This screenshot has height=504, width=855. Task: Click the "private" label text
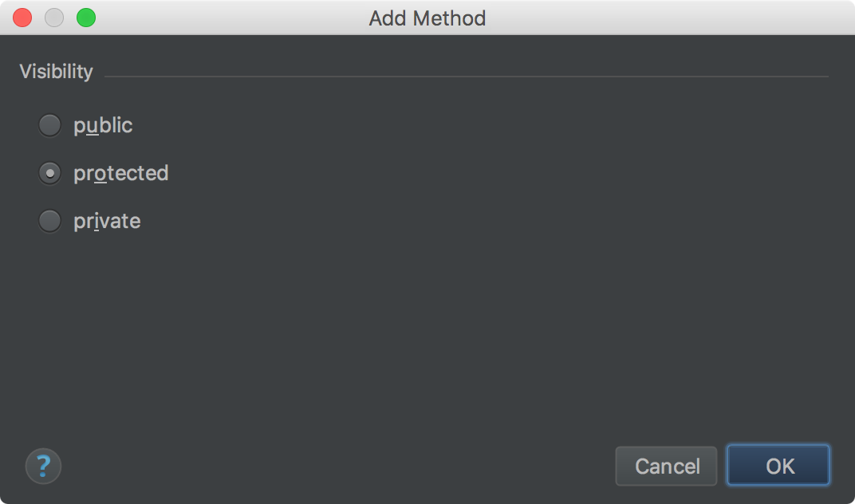108,222
